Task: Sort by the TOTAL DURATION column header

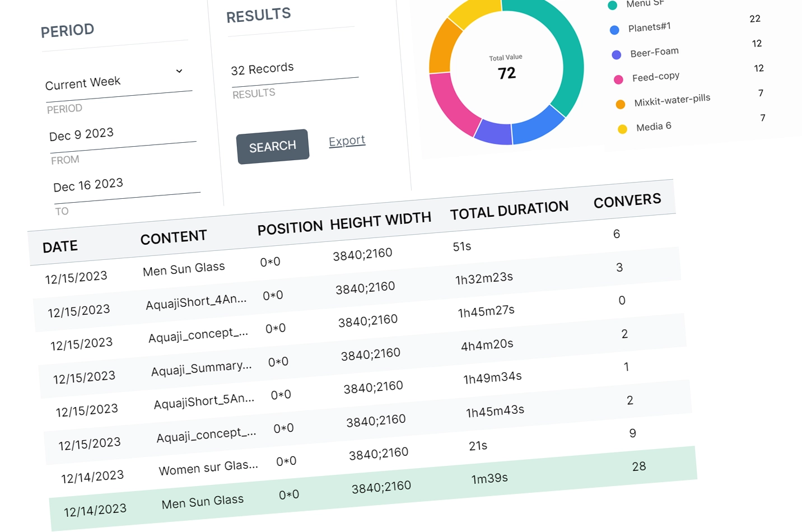Action: (x=510, y=210)
